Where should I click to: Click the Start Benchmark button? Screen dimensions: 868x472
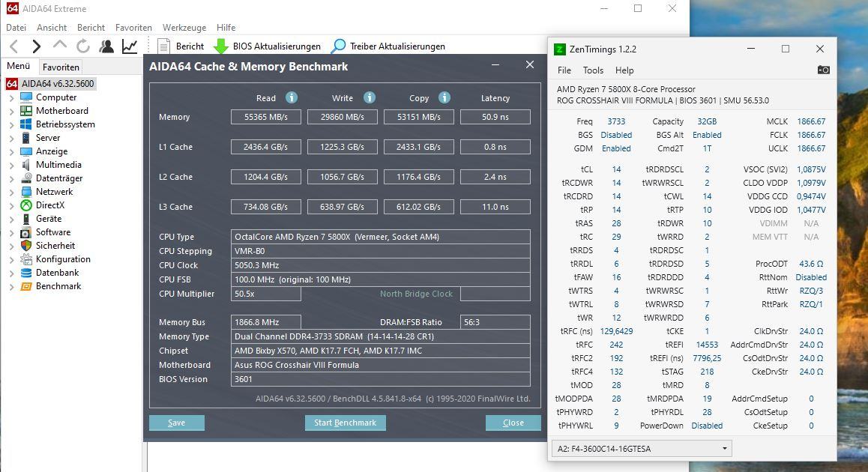coord(346,423)
